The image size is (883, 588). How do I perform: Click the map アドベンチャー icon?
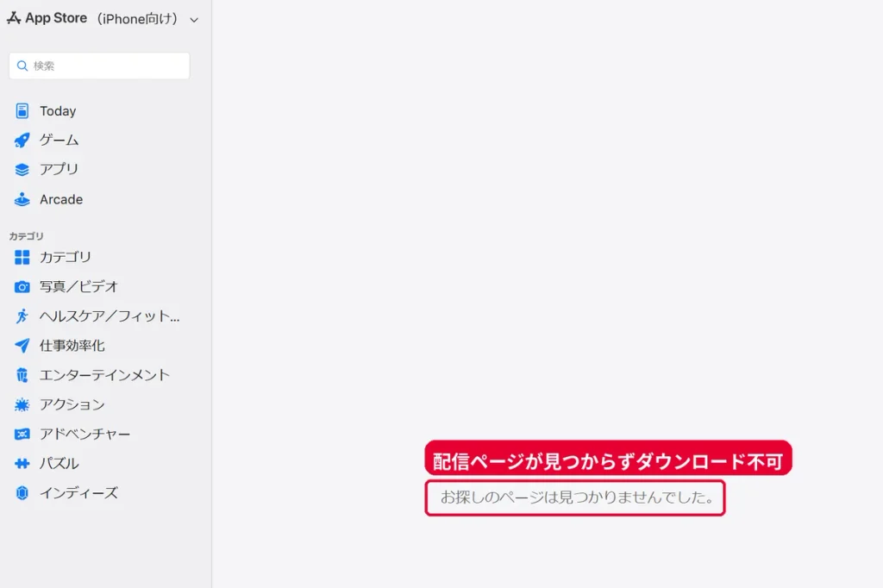coord(22,435)
